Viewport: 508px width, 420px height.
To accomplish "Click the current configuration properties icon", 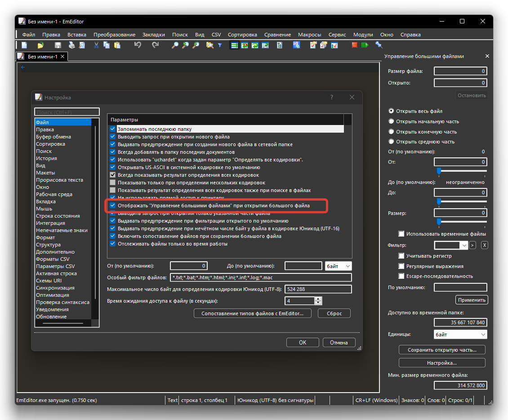I will [x=313, y=45].
